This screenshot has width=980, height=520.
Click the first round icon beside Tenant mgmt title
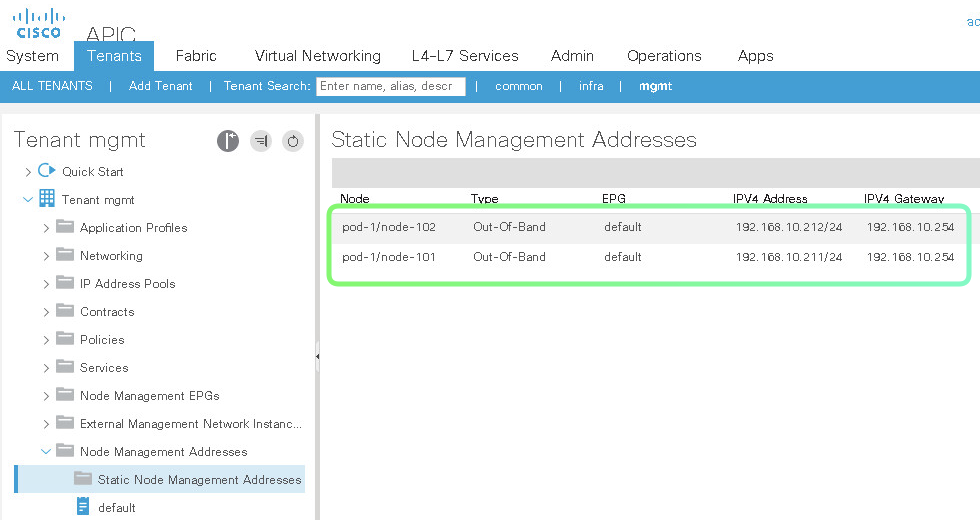[x=228, y=141]
